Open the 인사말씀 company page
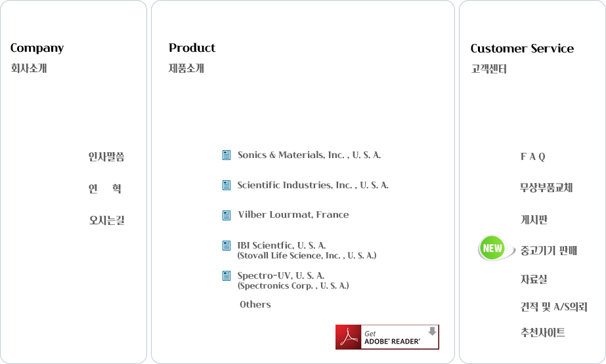The image size is (606, 364). point(106,157)
